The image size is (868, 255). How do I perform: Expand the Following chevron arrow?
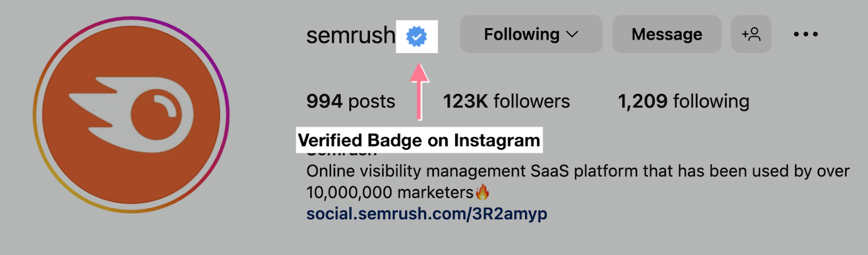point(572,35)
